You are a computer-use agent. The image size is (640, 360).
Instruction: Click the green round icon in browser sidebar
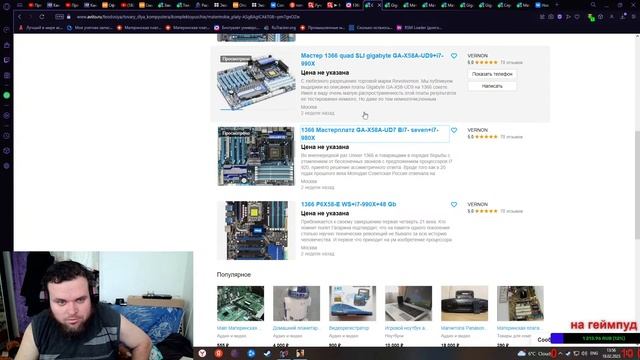7,95
